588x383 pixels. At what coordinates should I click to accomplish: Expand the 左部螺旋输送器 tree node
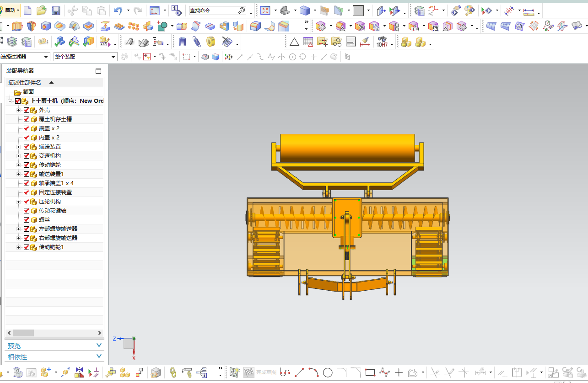coord(19,229)
